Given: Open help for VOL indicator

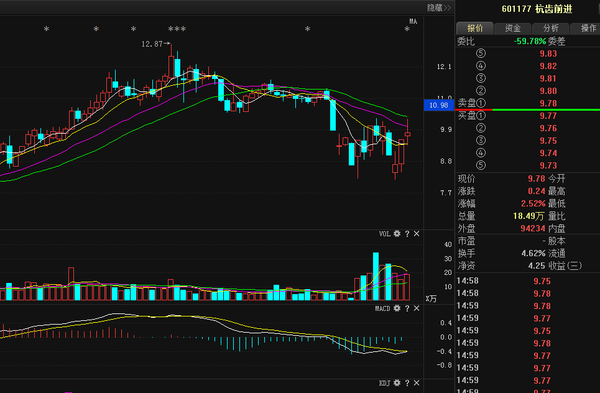Looking at the screenshot, I should 407,233.
